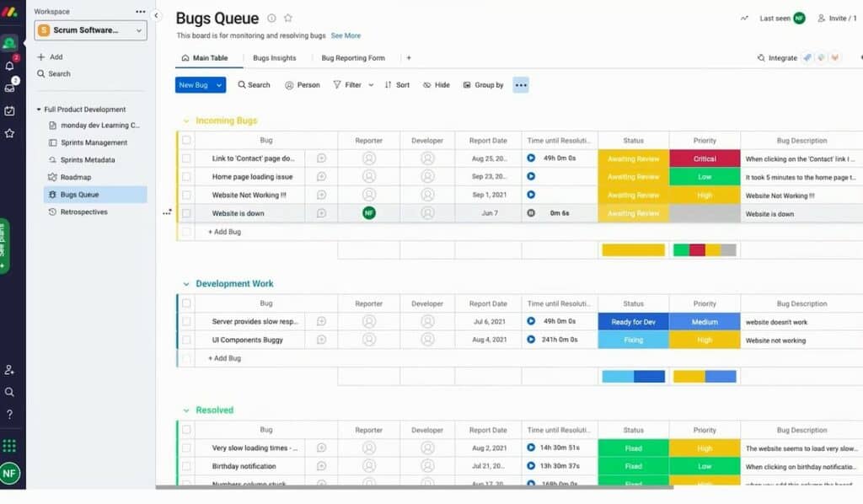
Task: Switch to the Bugs Insights tab
Action: pos(274,58)
